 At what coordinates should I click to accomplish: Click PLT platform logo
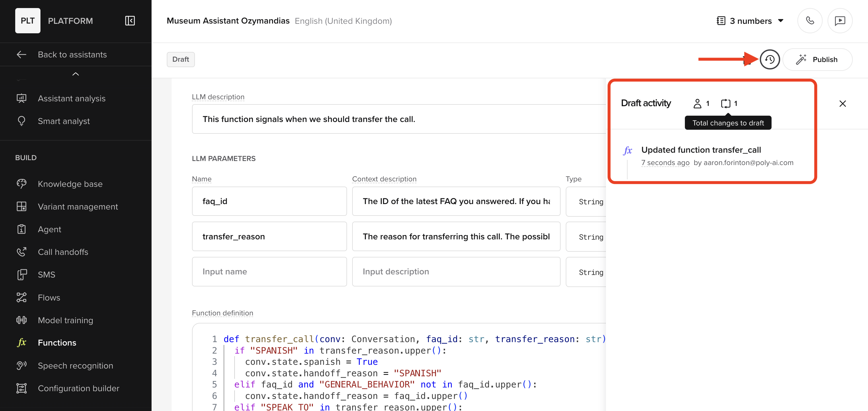click(x=28, y=21)
